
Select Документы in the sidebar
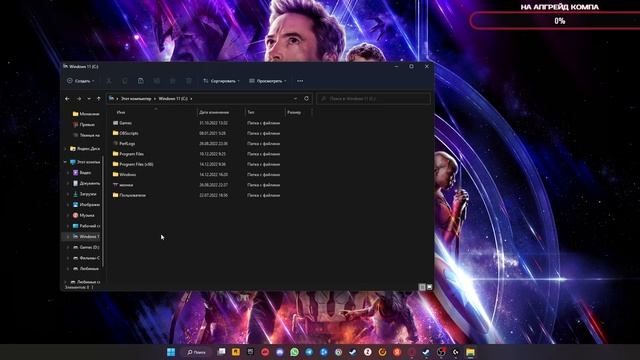click(86, 183)
